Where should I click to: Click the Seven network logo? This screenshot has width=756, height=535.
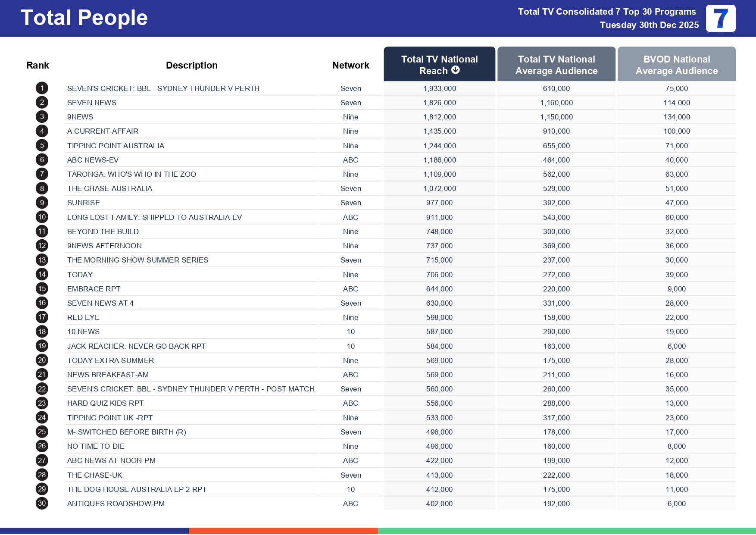[x=721, y=19]
